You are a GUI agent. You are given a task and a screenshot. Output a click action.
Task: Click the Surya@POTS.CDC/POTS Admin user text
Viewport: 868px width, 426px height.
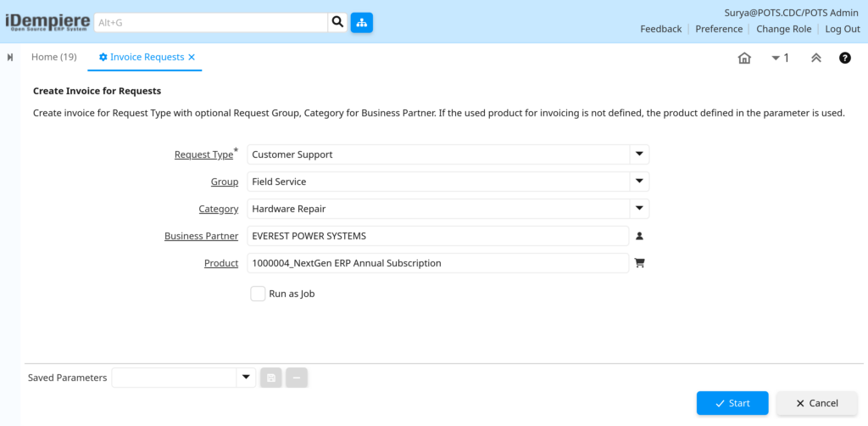click(793, 14)
